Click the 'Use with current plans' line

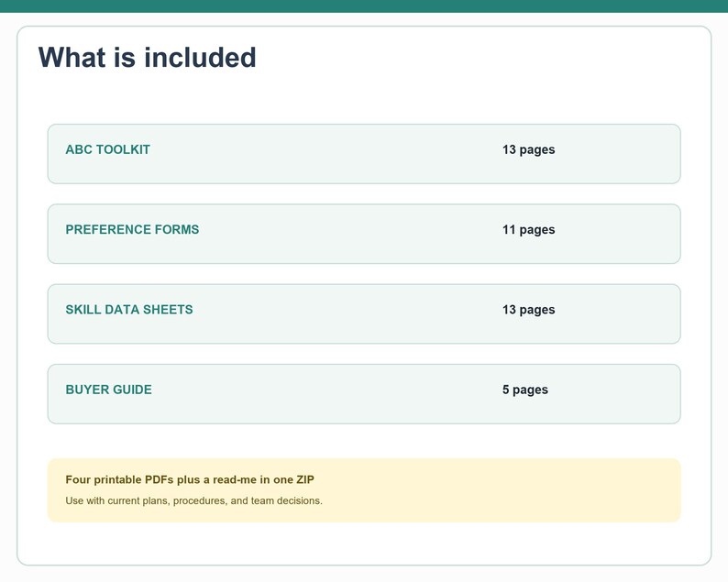(193, 500)
